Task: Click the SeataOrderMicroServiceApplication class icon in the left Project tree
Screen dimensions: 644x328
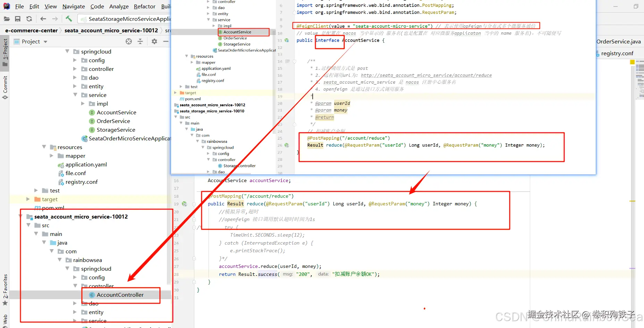Action: [84, 139]
